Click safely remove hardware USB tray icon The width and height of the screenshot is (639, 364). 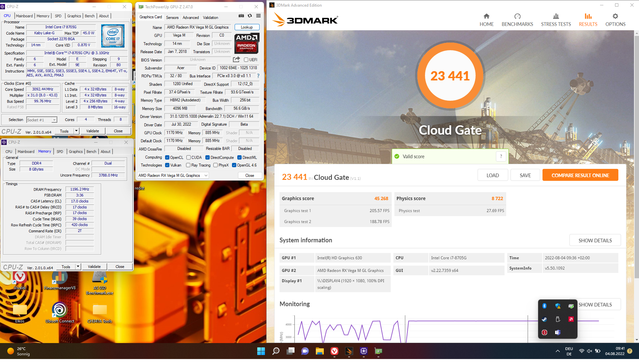[x=558, y=319]
